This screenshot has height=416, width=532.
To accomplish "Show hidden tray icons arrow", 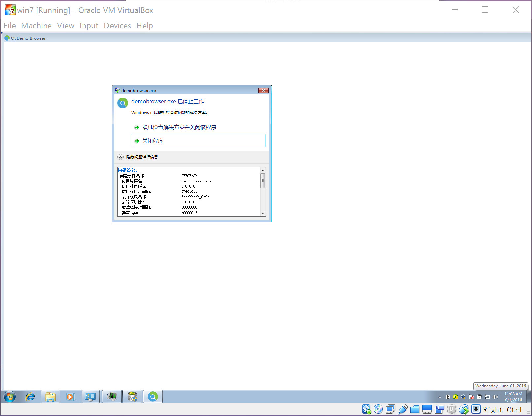I will 440,397.
